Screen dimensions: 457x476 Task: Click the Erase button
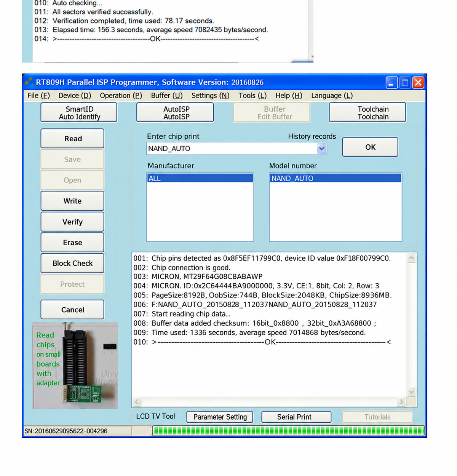[72, 242]
